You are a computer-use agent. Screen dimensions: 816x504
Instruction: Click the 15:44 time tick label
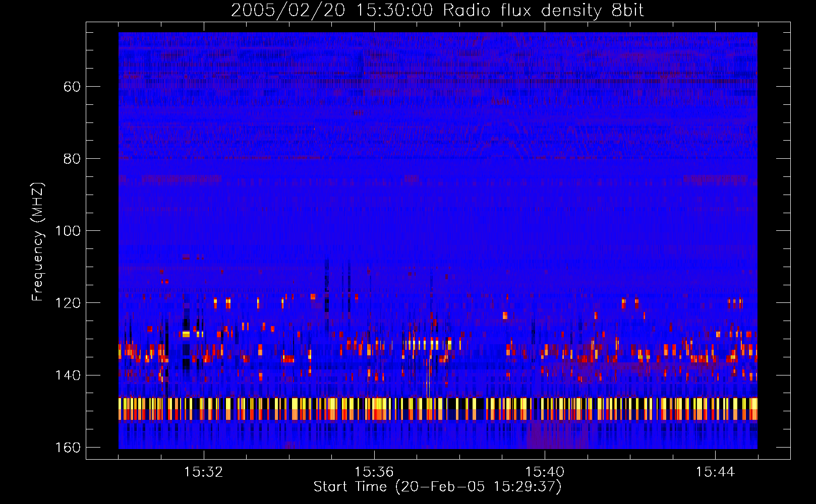coord(715,472)
